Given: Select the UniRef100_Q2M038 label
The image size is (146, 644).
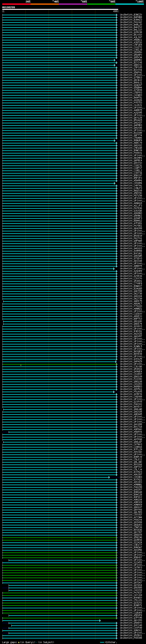Looking at the screenshot, I should tap(131, 32).
